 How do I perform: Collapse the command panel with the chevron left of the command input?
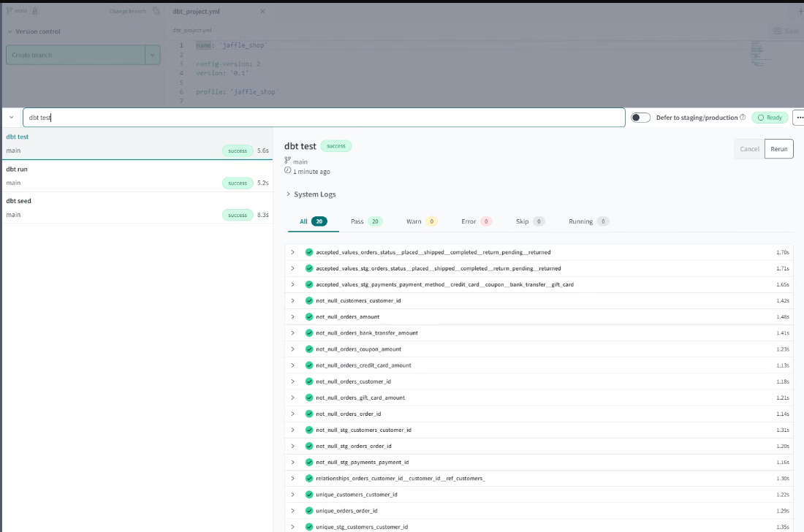pos(11,118)
